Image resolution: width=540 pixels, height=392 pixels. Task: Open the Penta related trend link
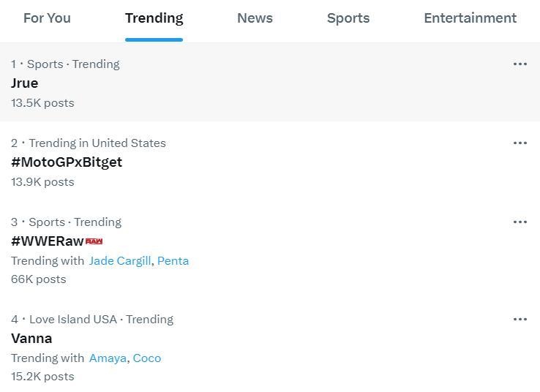pos(173,261)
